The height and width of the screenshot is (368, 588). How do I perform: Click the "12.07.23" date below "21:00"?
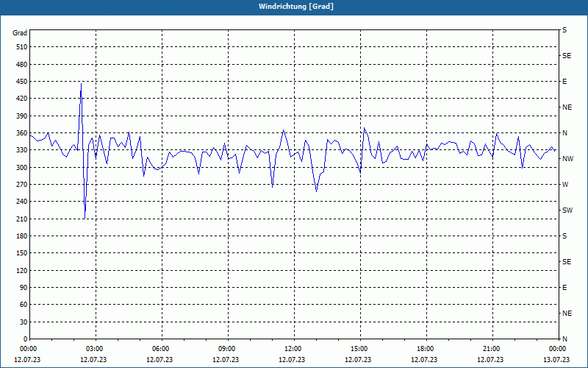coord(490,360)
